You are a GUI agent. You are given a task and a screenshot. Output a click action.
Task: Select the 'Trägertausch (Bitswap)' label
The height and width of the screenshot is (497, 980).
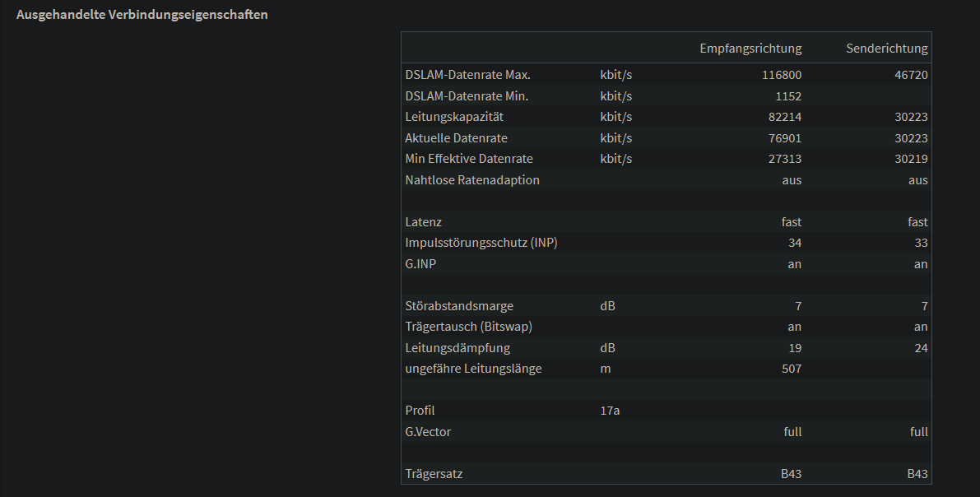469,327
